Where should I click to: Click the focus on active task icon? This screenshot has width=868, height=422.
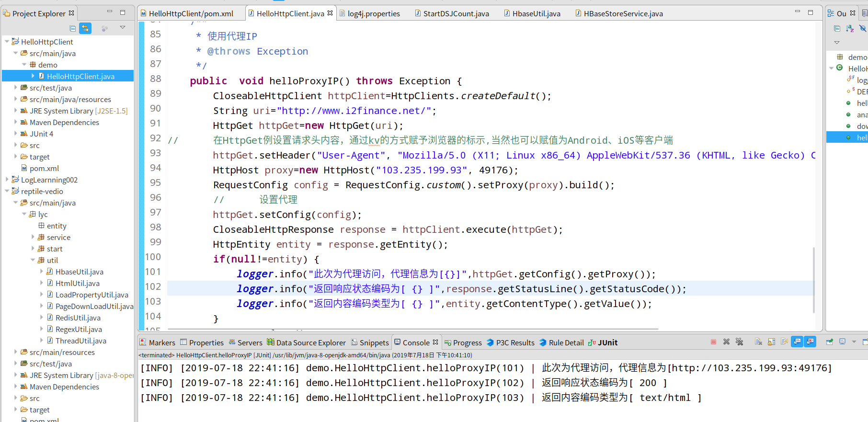coord(104,29)
